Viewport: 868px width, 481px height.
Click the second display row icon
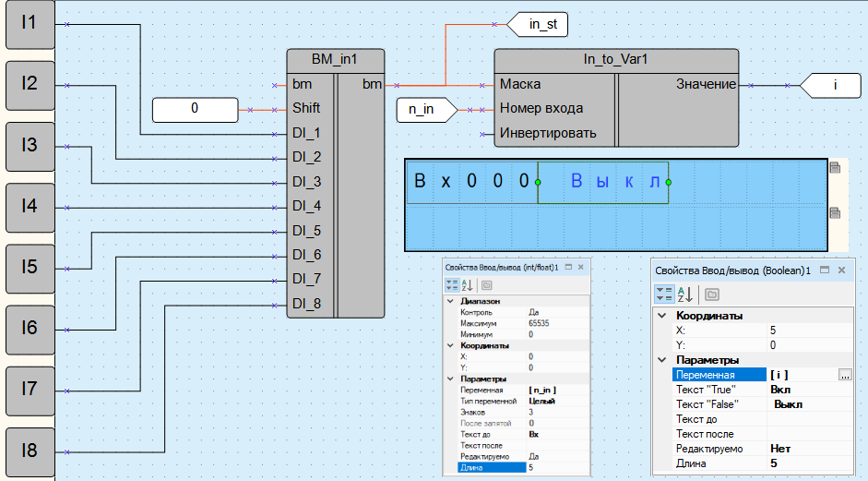pos(836,213)
